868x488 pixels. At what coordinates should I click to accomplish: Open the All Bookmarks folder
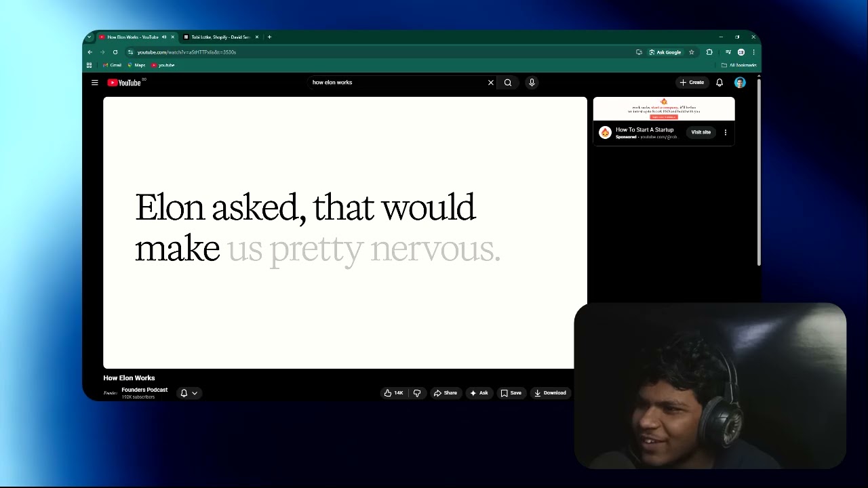pyautogui.click(x=738, y=65)
